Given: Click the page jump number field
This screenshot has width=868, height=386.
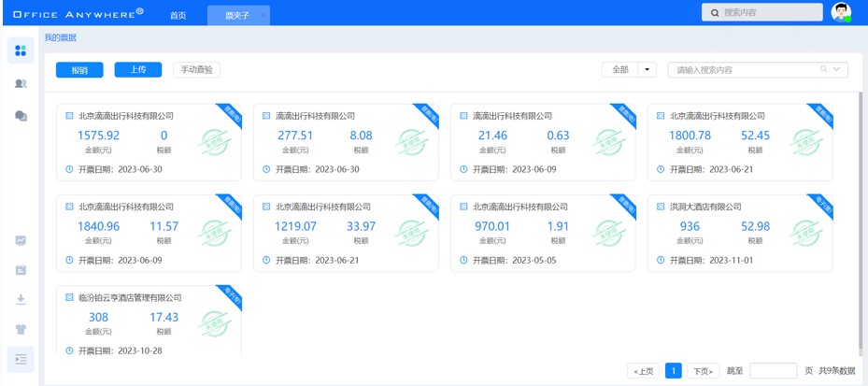Looking at the screenshot, I should coord(773,371).
